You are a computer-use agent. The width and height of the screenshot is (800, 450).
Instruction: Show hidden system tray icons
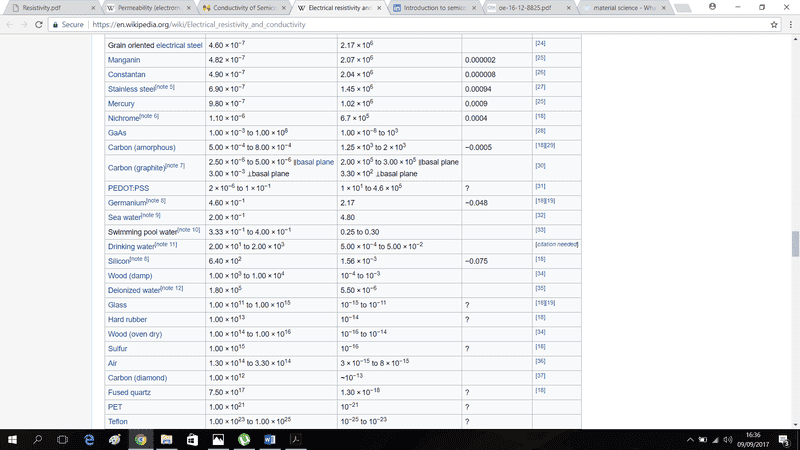pyautogui.click(x=689, y=439)
